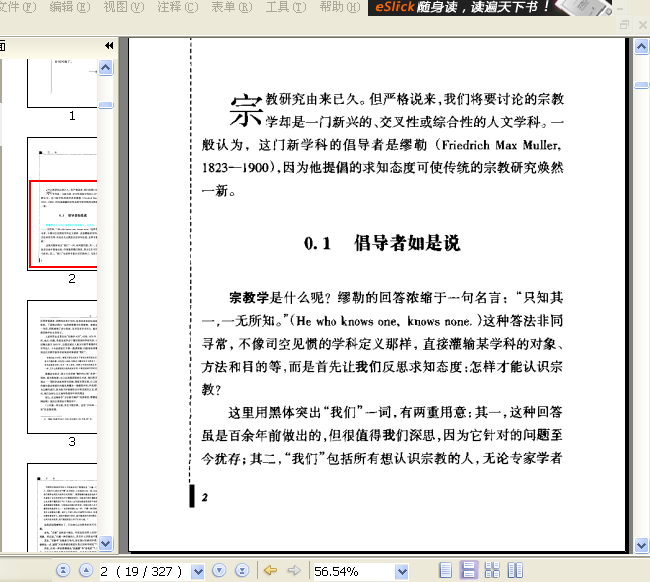650x582 pixels.
Task: Go to last page button
Action: (242, 571)
